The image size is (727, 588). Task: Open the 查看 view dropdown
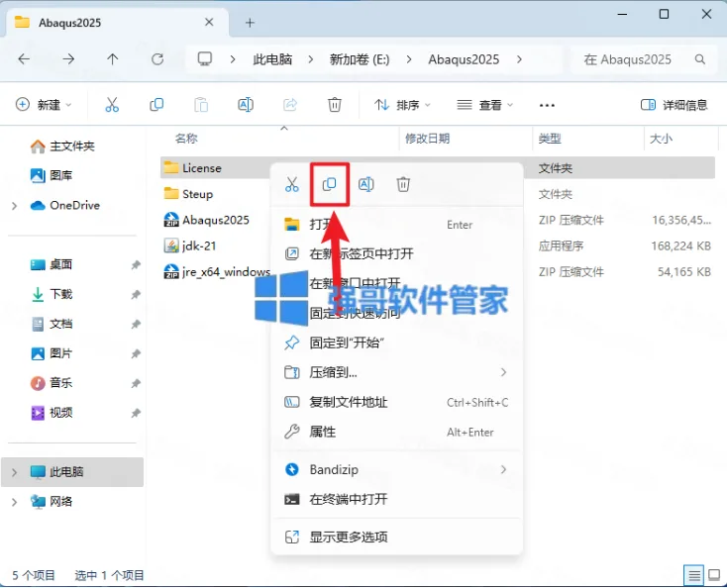(484, 105)
